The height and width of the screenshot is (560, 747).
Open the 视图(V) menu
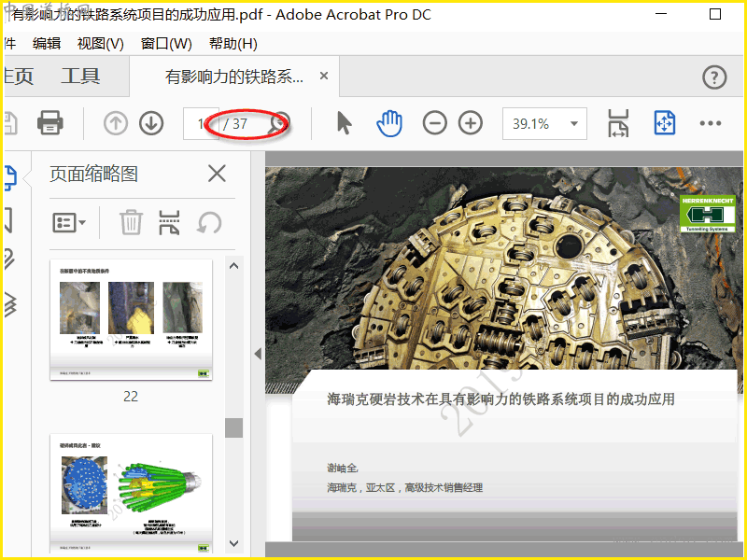click(x=101, y=43)
